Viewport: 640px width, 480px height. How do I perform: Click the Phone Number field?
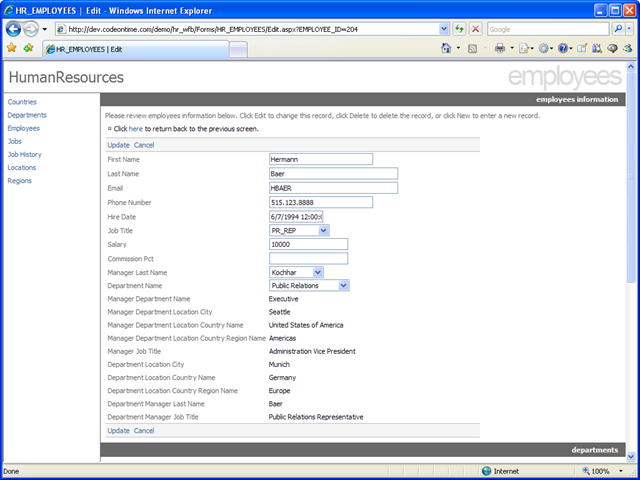321,202
